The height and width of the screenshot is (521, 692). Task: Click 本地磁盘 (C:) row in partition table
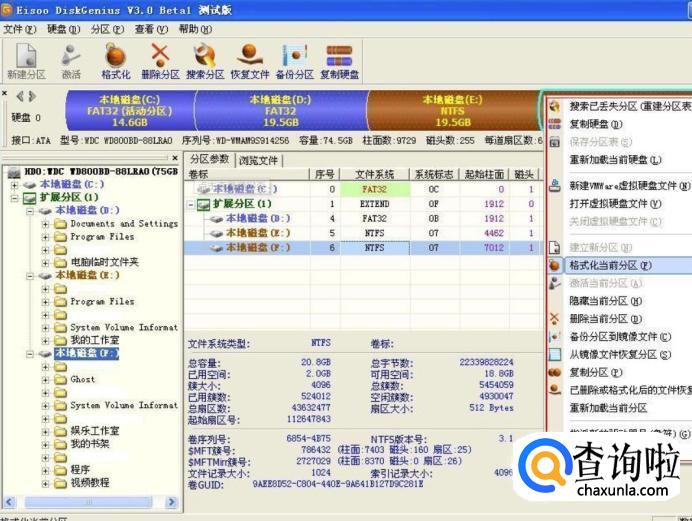(362, 189)
